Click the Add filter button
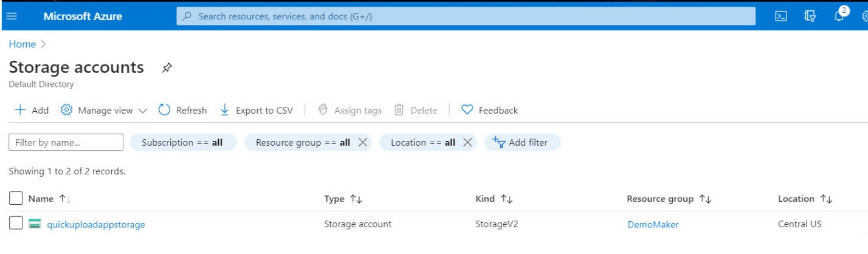Viewport: 868px width, 254px height. click(x=522, y=142)
